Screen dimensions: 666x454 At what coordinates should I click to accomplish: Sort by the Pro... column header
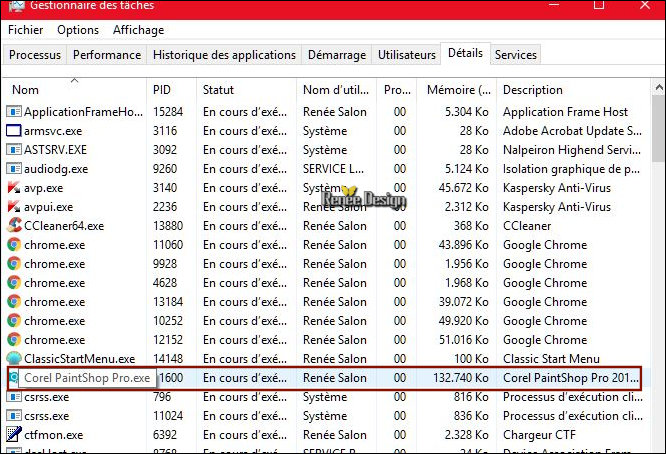397,90
